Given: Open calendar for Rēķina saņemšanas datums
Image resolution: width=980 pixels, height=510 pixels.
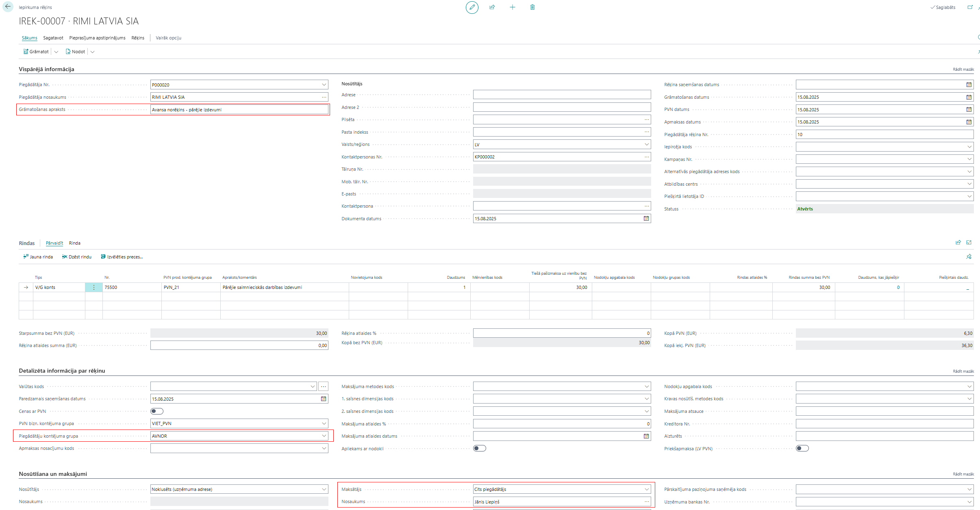Looking at the screenshot, I should (969, 85).
